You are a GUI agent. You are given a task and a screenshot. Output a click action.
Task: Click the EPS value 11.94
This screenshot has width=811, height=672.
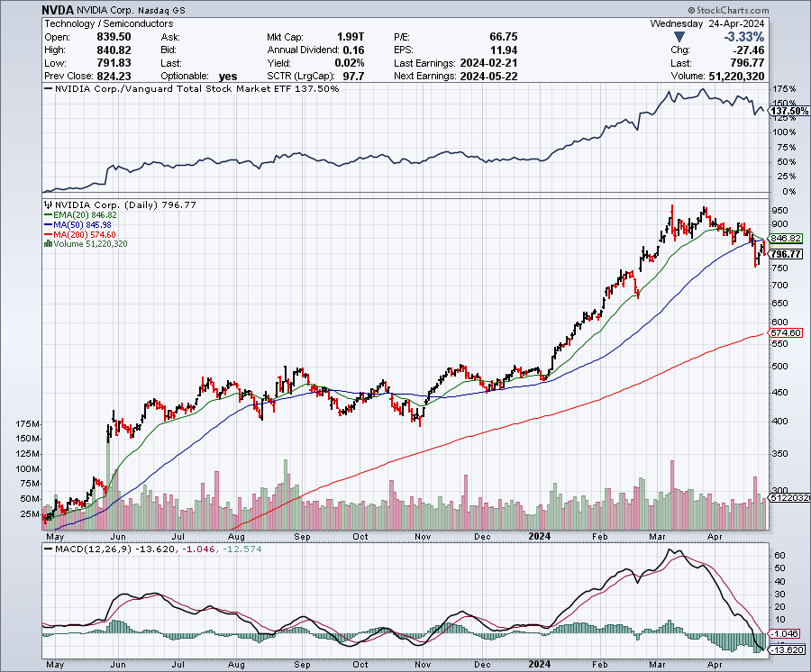503,50
